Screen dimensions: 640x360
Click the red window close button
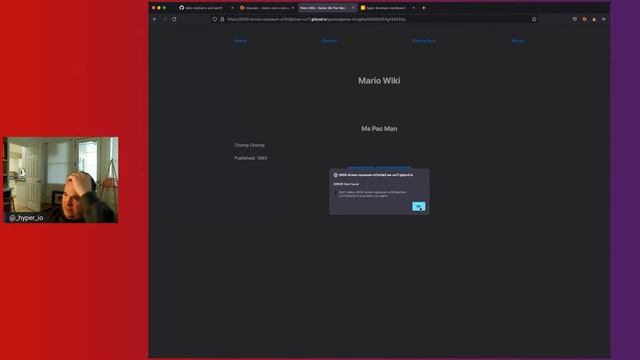pos(153,8)
